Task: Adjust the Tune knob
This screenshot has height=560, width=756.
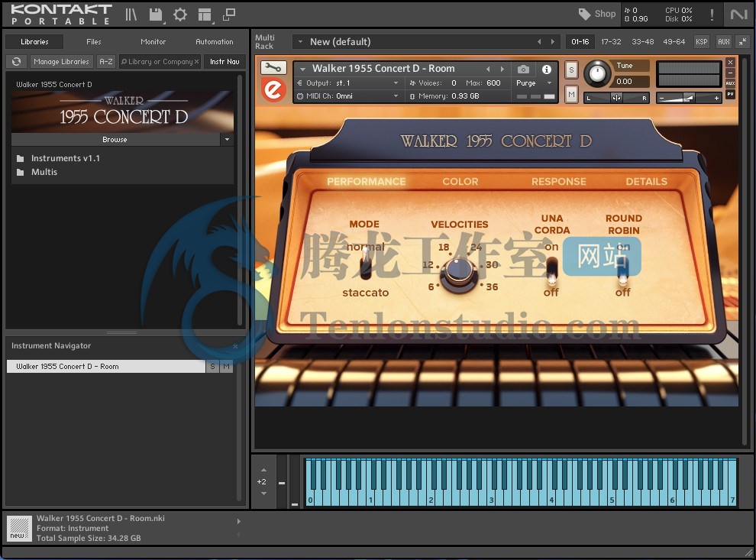Action: [597, 74]
